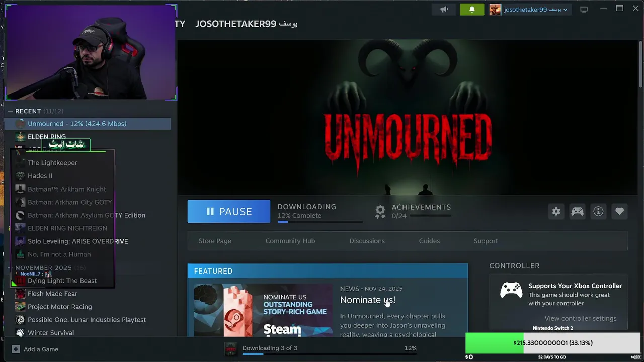
Task: Open the JOSOTHETAKER99 profile menu
Action: click(247, 24)
